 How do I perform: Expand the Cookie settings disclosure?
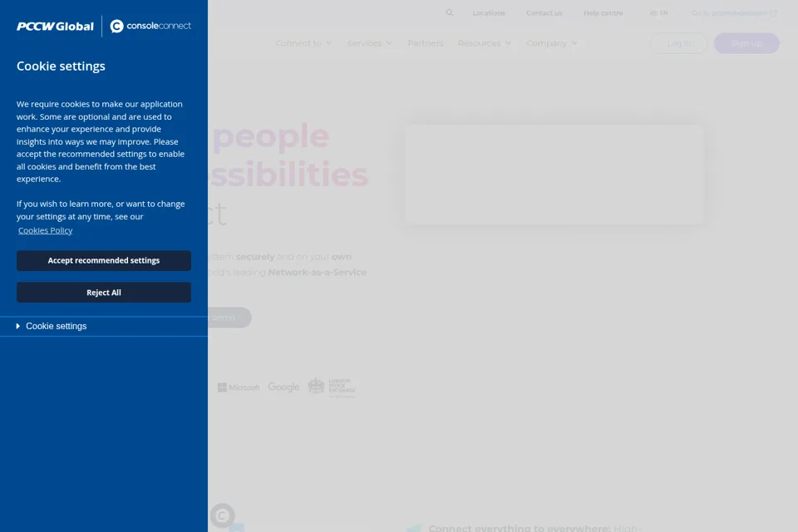pos(104,327)
